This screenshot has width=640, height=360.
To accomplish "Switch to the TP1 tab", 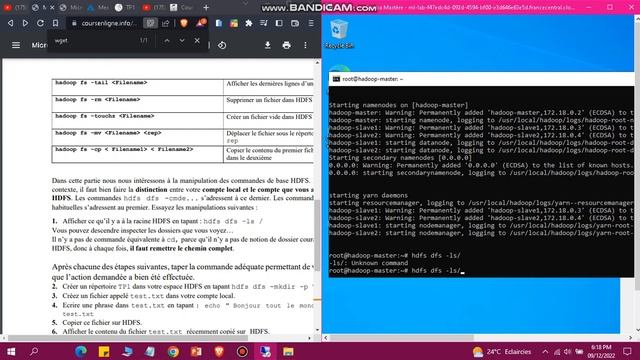I will 125,7.
